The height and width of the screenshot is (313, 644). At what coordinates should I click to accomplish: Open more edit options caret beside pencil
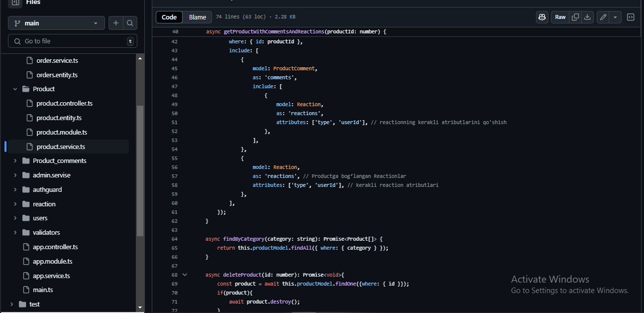pyautogui.click(x=616, y=17)
